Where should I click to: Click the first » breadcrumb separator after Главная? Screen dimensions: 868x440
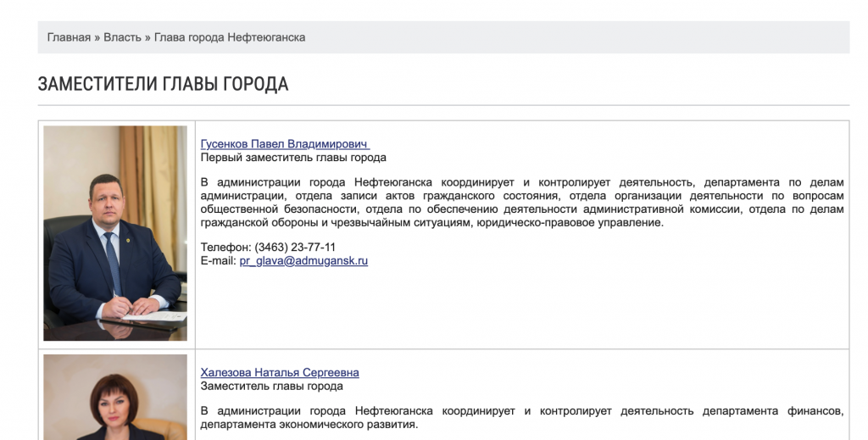pos(97,37)
